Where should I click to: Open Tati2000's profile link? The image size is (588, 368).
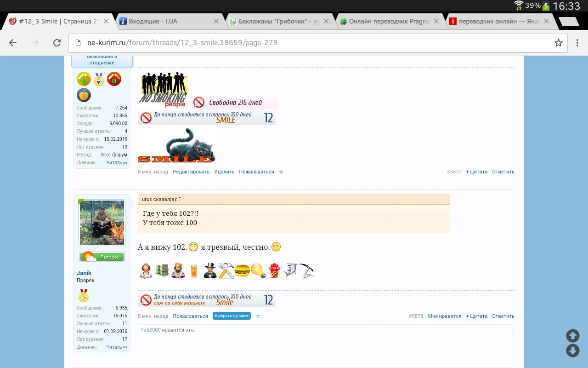tap(151, 330)
